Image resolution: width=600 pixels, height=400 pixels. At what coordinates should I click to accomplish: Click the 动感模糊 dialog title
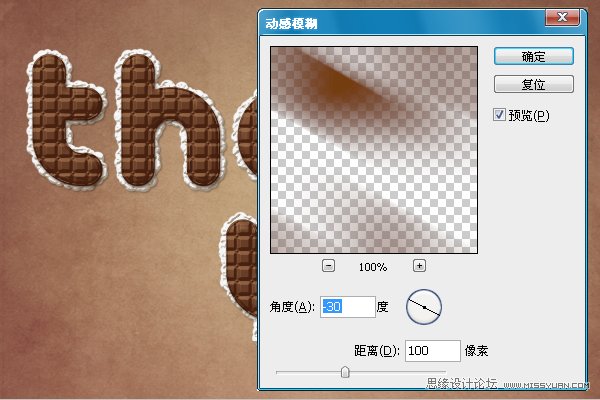[x=291, y=24]
